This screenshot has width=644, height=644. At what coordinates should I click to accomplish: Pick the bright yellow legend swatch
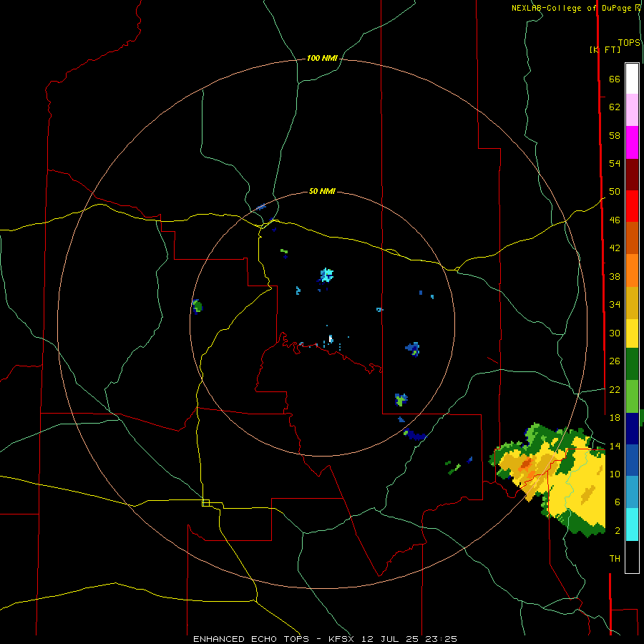[632, 333]
